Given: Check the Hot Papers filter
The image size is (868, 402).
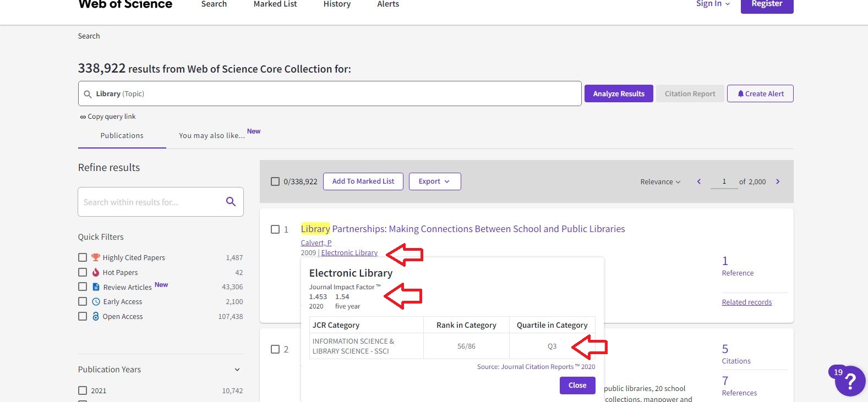Looking at the screenshot, I should coord(83,272).
